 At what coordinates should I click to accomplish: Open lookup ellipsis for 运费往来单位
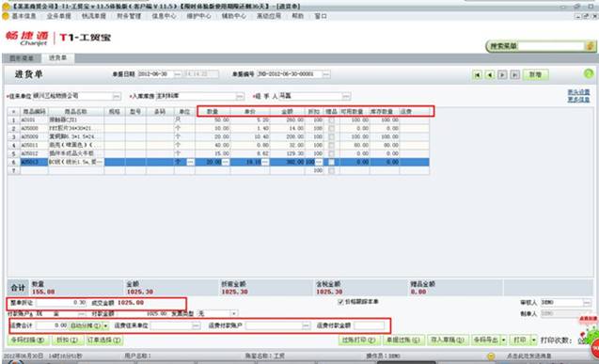click(196, 325)
